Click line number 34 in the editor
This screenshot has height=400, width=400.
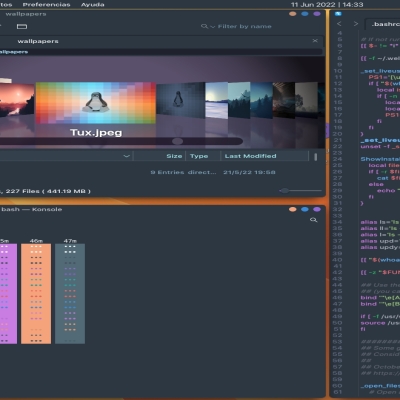pos(338,222)
